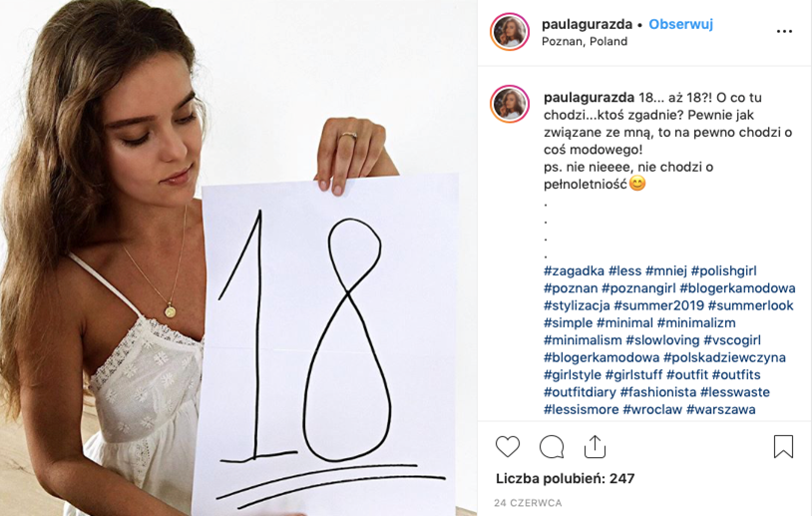Open the #blogerkamodowa hashtag in second row
Screen dimensions: 812x516
[737, 288]
